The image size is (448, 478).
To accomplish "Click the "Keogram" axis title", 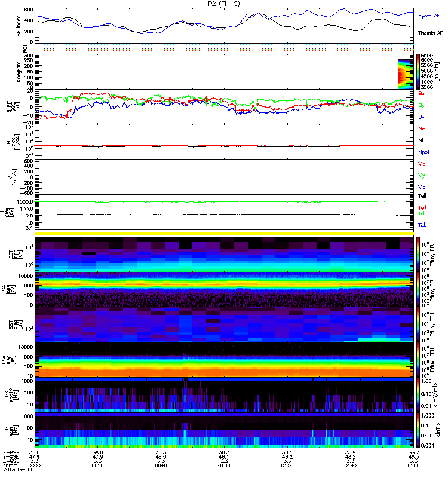I will tap(19, 71).
